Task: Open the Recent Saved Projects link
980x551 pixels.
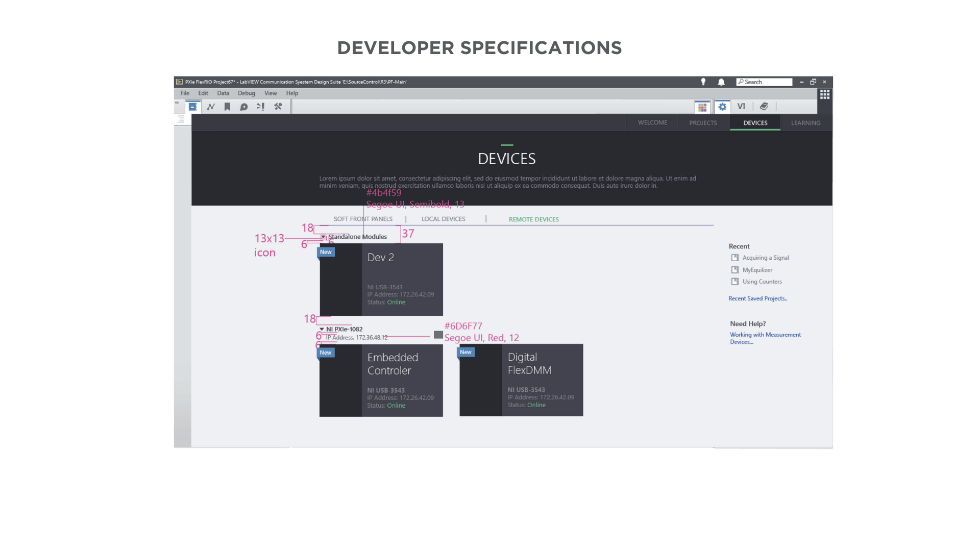Action: pyautogui.click(x=757, y=298)
